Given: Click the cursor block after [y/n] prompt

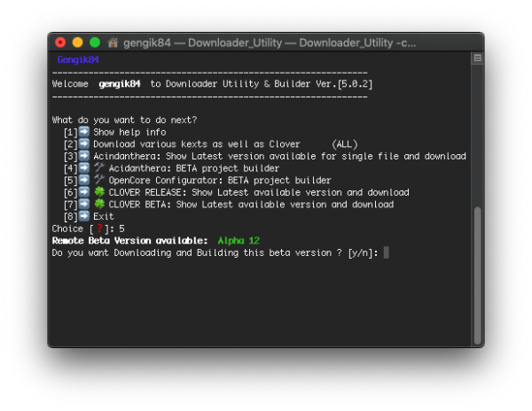Looking at the screenshot, I should [x=386, y=252].
